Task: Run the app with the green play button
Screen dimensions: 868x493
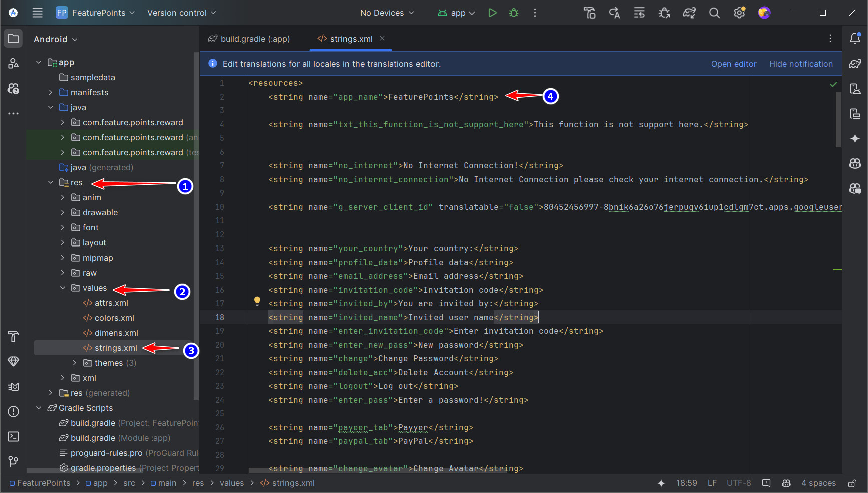Action: (492, 13)
